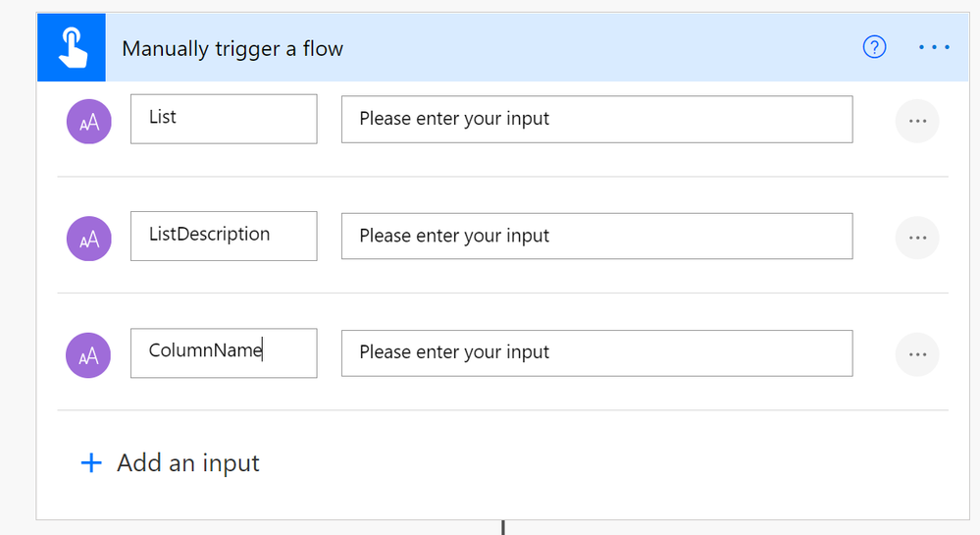Screen dimensions: 980x535
Task: Click the Add an input link
Action: click(x=188, y=463)
